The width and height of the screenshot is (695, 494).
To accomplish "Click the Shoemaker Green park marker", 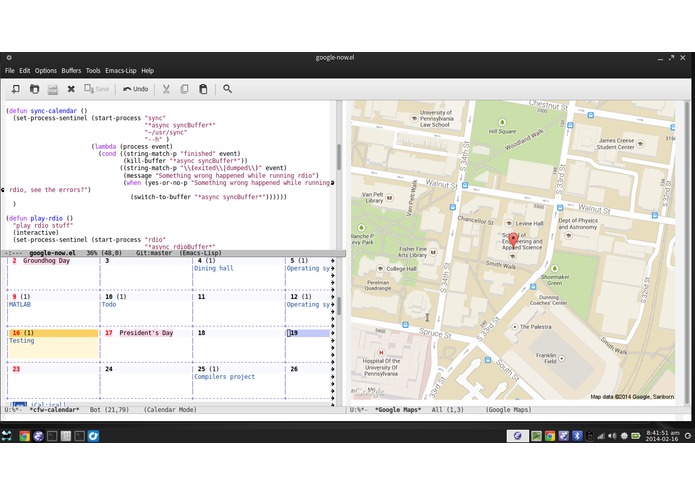I will (x=554, y=268).
